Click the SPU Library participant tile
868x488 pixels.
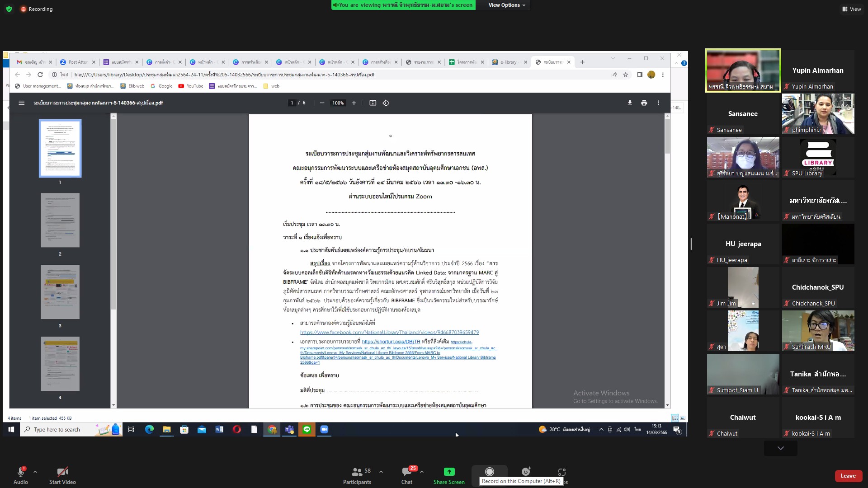point(818,157)
